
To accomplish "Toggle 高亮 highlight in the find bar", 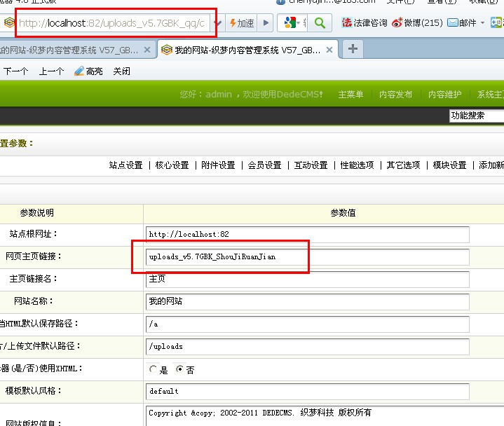I will [88, 71].
